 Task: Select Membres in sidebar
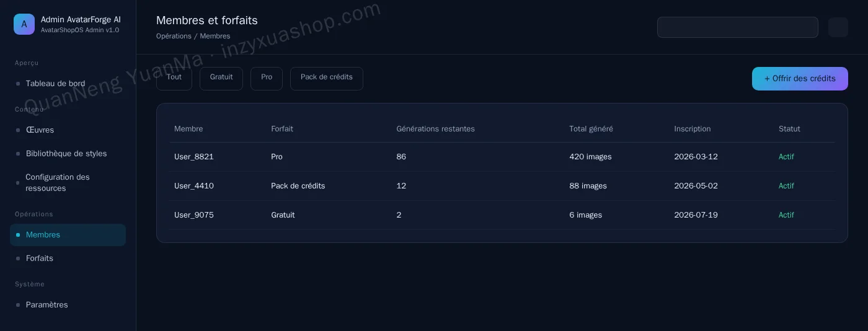pos(68,235)
